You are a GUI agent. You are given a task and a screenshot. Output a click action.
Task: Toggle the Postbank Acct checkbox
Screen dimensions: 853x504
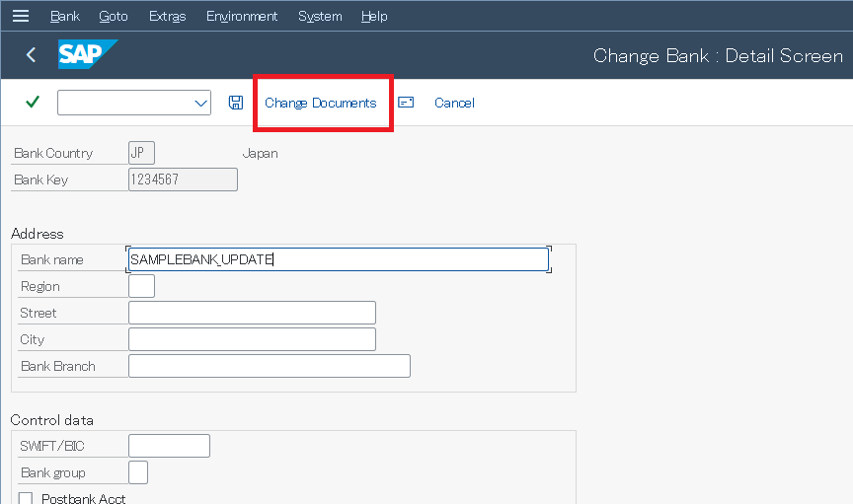click(x=26, y=498)
